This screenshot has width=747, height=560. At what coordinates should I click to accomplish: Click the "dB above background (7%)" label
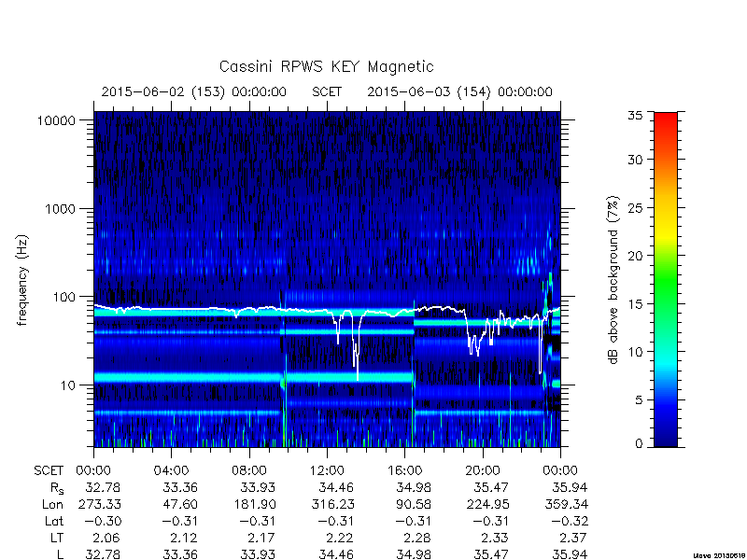tap(613, 281)
